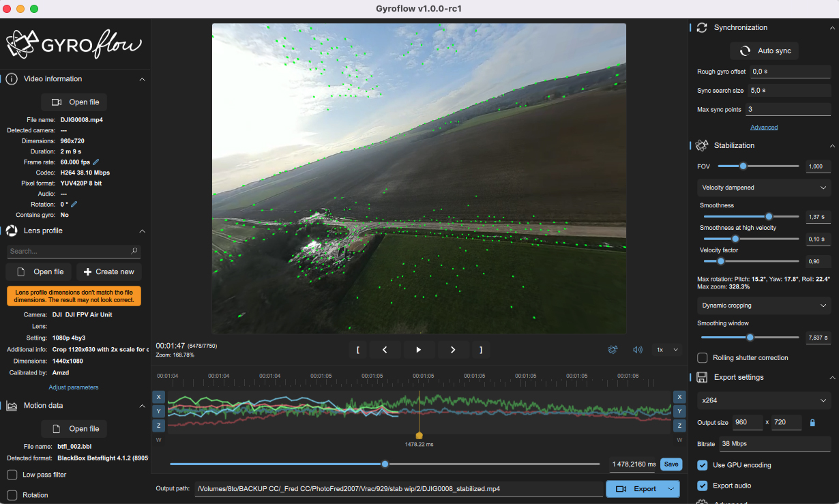Toggle stabilization preview icon under the video
This screenshot has width=839, height=504.
613,350
